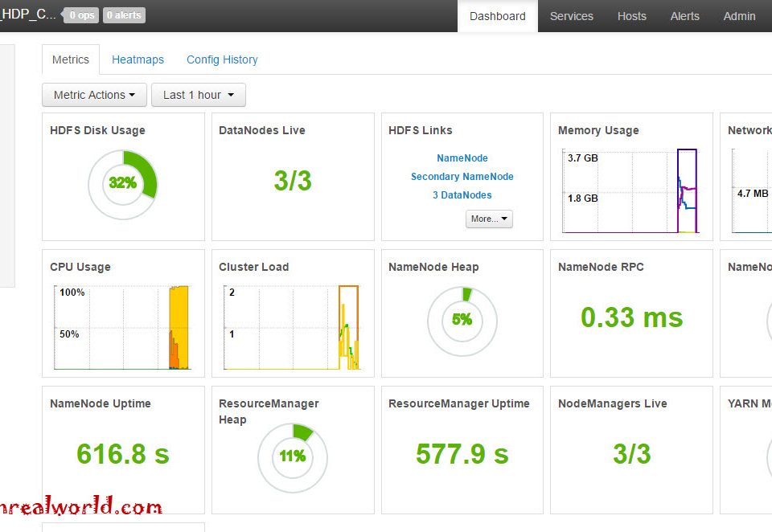The height and width of the screenshot is (532, 772).
Task: Click the ResourceManager Heap donut chart
Action: pyautogui.click(x=292, y=456)
